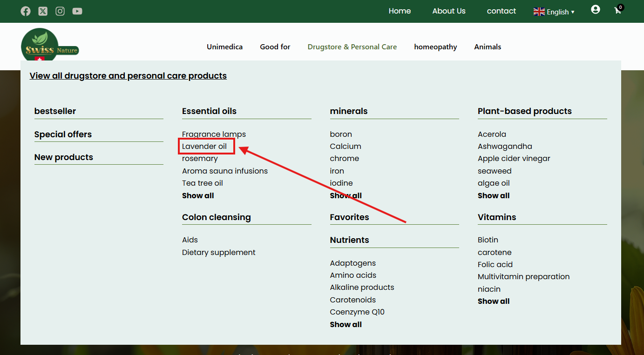The width and height of the screenshot is (644, 355).
Task: Select Drugstore & Personal Care menu
Action: point(353,47)
